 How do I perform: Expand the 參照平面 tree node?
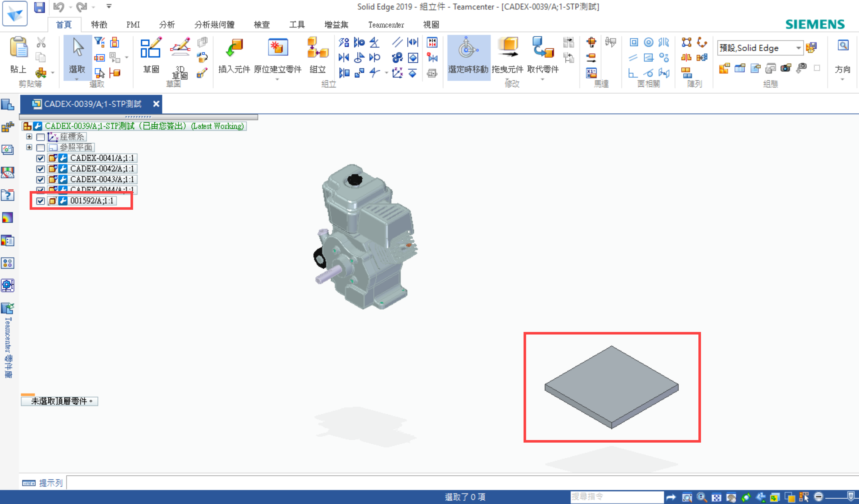(29, 147)
